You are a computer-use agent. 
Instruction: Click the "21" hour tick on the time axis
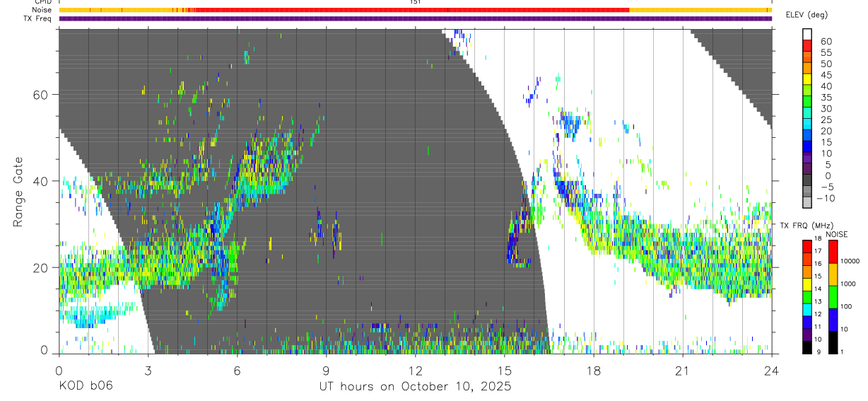tap(682, 370)
